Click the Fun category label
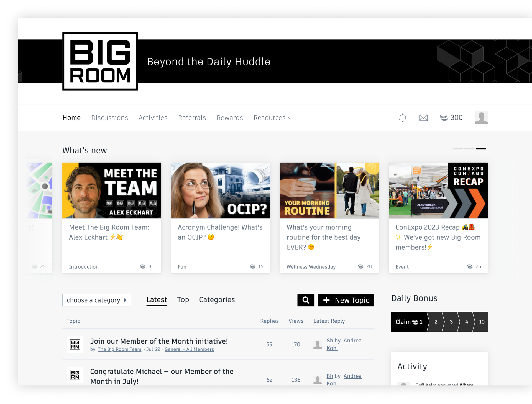This screenshot has width=532, height=404. pyautogui.click(x=182, y=267)
